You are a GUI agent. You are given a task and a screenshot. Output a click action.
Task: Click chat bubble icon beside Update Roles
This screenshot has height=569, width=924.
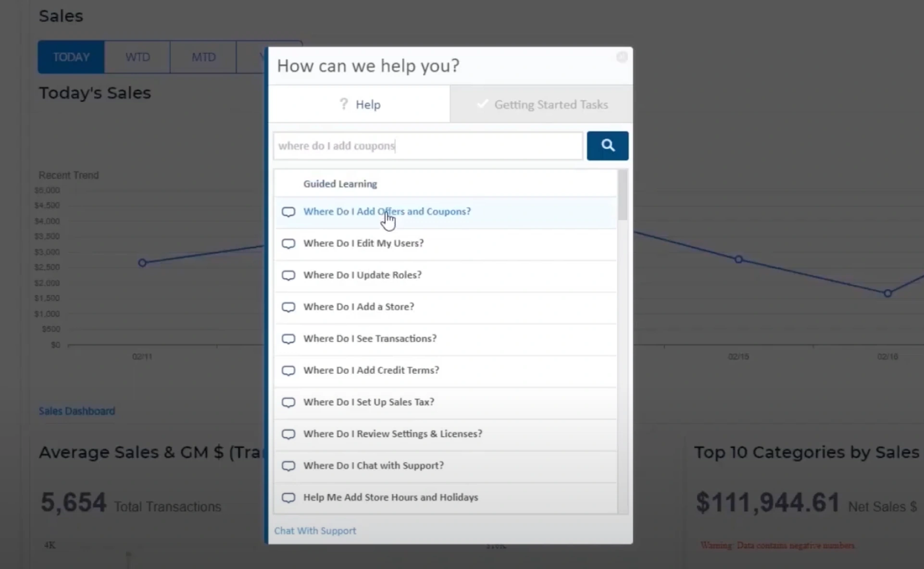pos(288,275)
